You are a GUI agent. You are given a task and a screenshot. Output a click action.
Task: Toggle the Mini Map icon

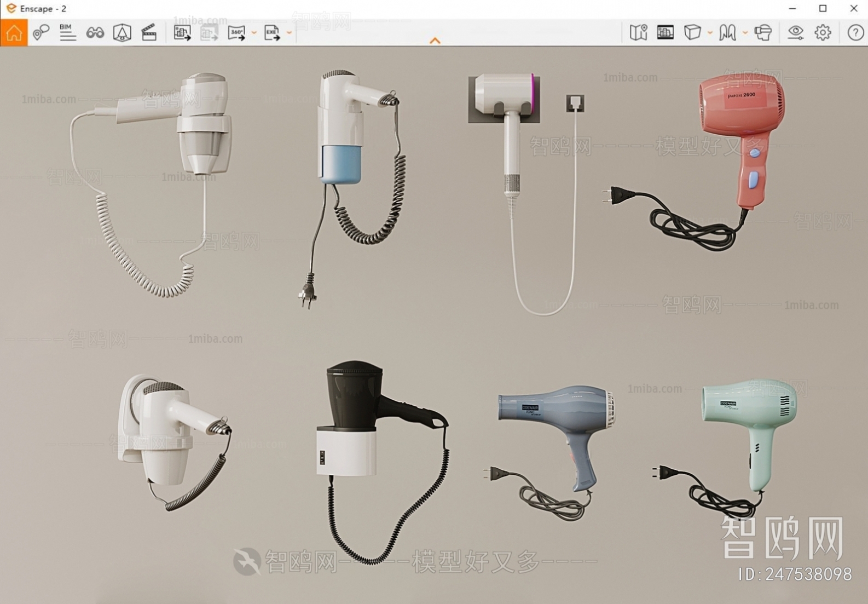coord(638,33)
